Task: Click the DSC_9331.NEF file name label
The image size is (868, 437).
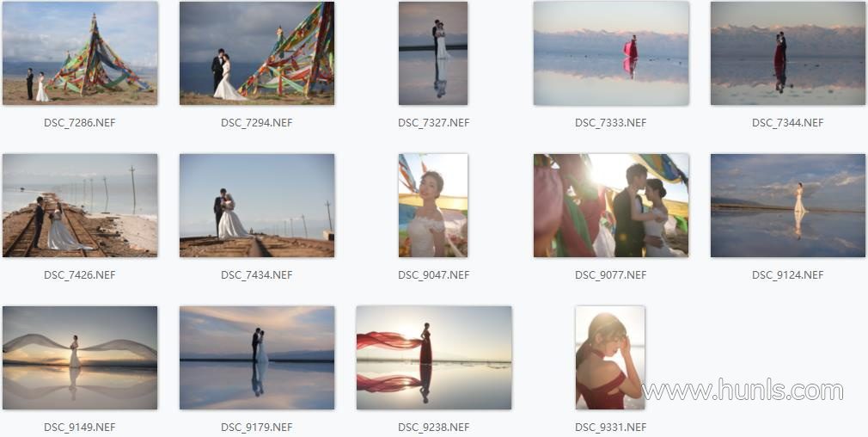Action: click(610, 427)
